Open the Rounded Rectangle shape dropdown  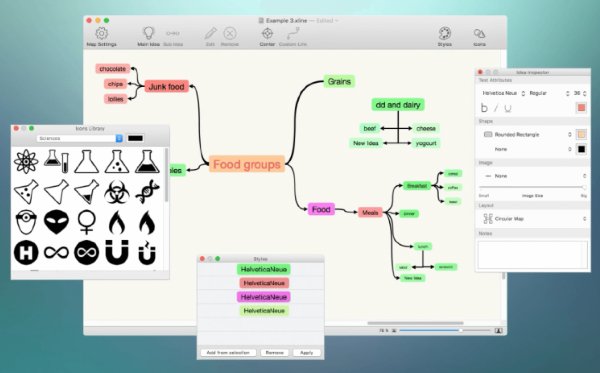[527, 134]
